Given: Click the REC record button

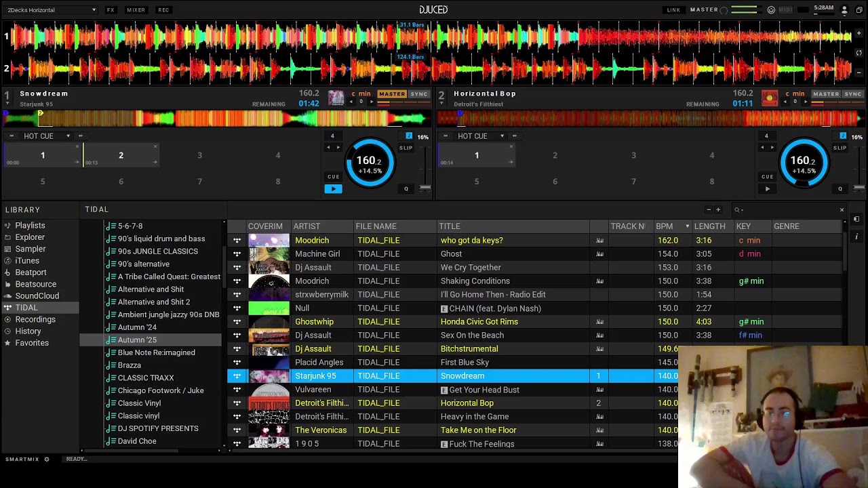Looking at the screenshot, I should tap(163, 10).
